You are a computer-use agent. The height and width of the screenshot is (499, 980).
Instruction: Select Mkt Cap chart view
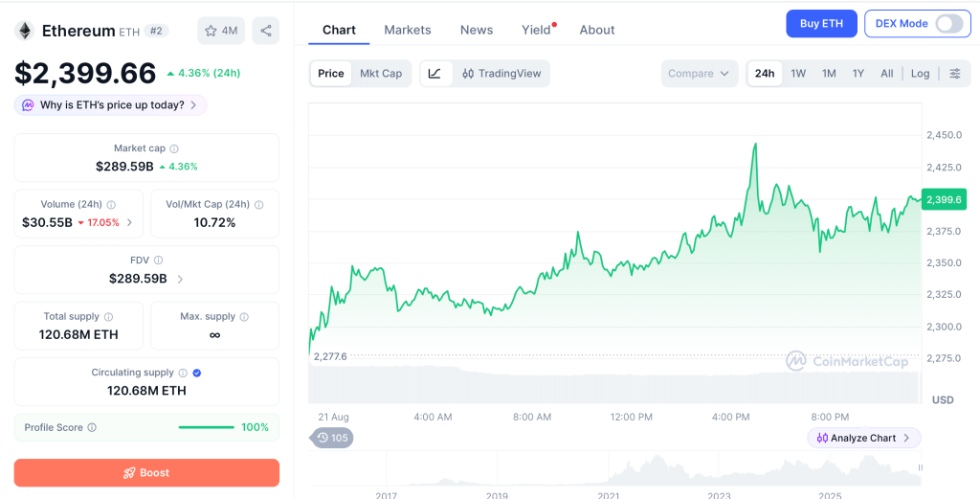pyautogui.click(x=381, y=73)
